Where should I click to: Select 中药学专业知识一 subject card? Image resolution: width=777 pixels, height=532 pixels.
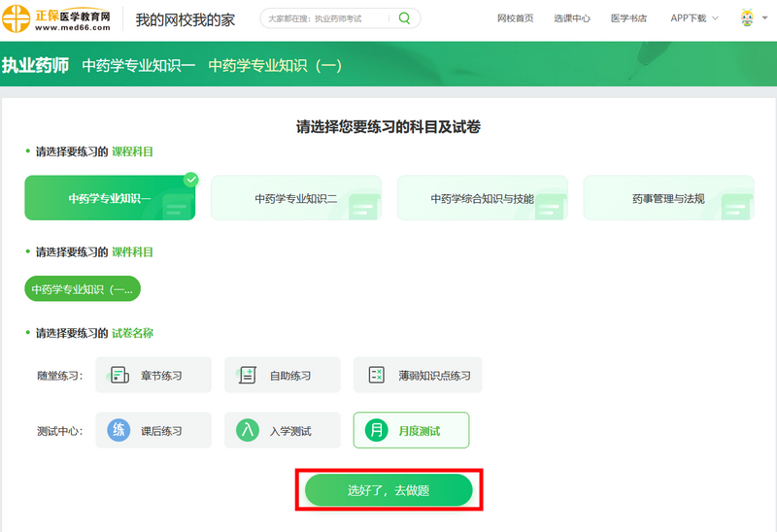110,198
